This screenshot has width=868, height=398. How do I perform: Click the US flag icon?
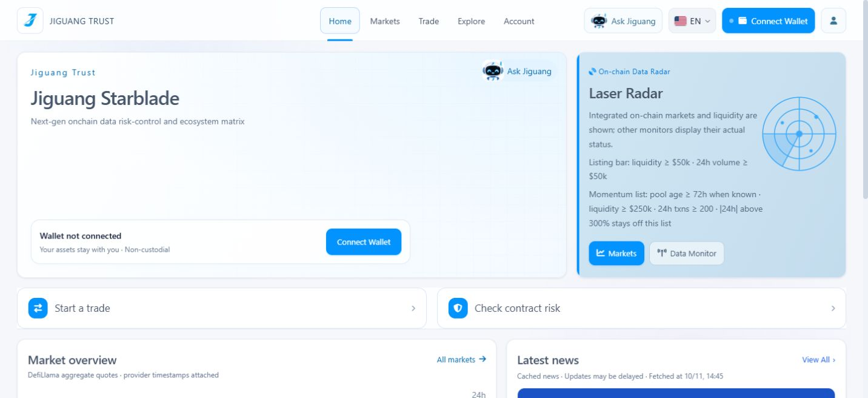[x=680, y=21]
